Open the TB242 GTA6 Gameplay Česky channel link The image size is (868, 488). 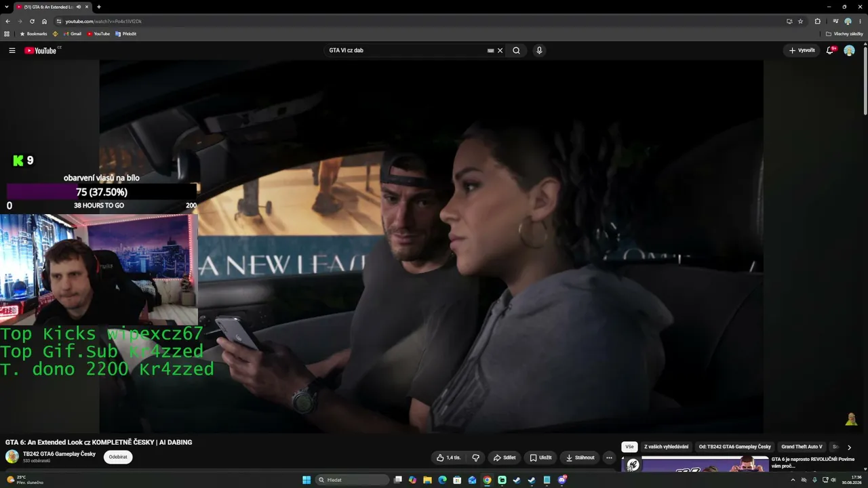(x=59, y=454)
